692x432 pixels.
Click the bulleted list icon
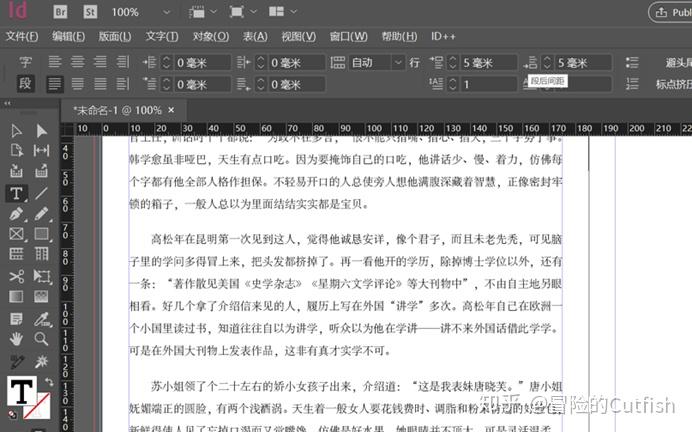click(632, 62)
